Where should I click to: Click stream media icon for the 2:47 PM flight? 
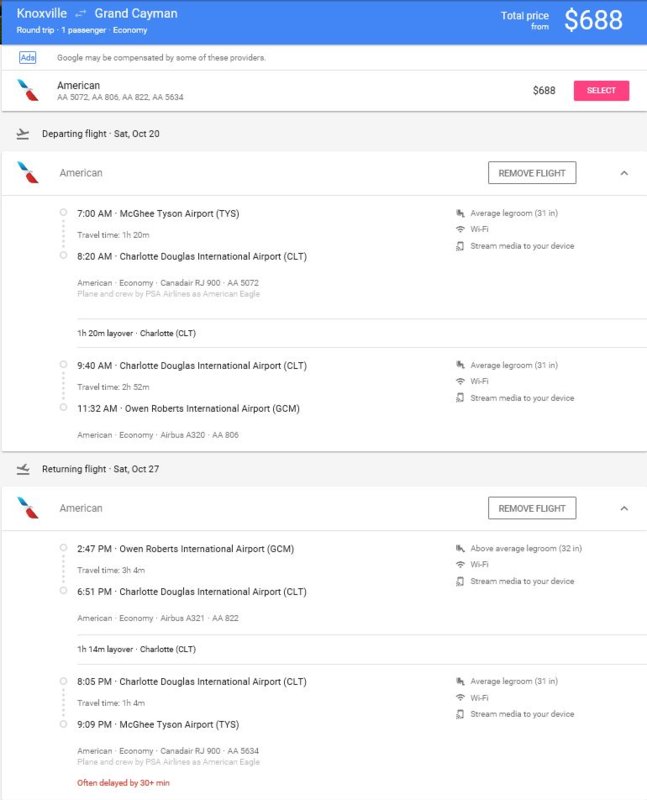coord(460,581)
